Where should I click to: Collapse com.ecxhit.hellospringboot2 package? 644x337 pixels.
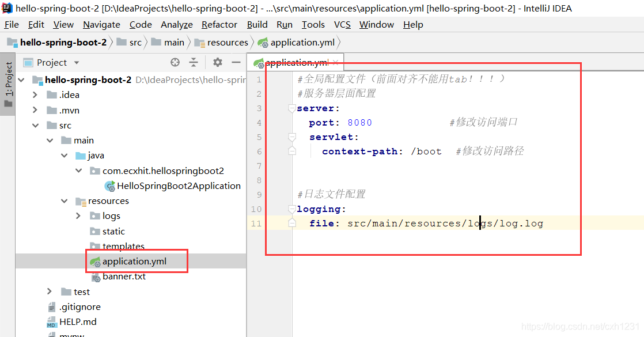(x=79, y=171)
